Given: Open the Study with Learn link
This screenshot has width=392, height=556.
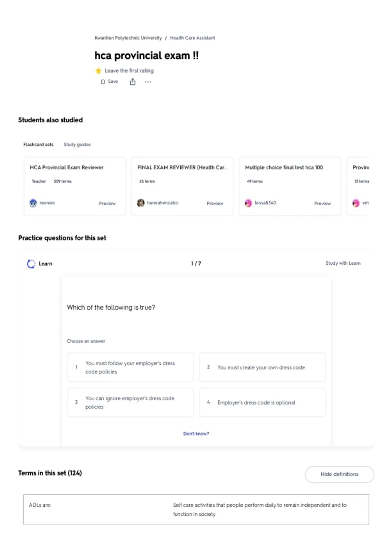Looking at the screenshot, I should [343, 263].
